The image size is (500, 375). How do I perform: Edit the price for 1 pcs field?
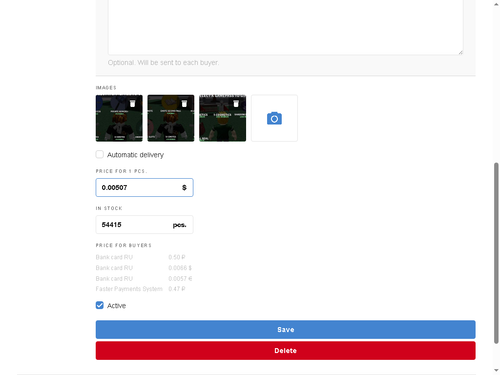pos(144,187)
